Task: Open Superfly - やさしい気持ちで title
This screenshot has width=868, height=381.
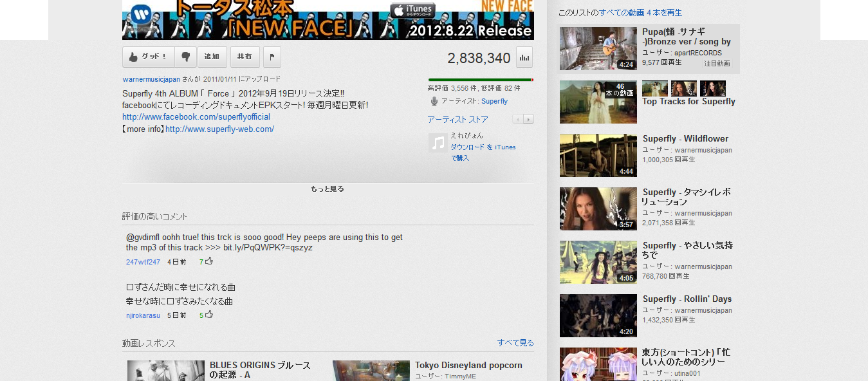Action: [x=688, y=250]
